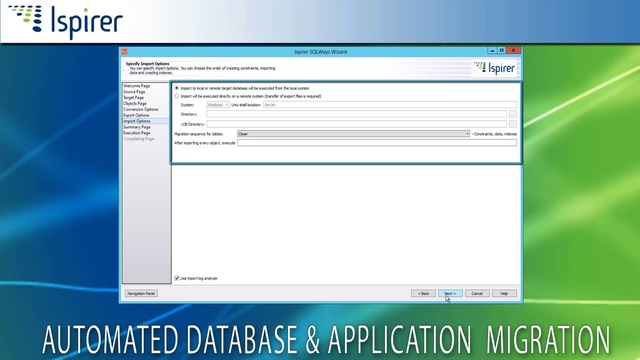Image resolution: width=640 pixels, height=360 pixels.
Task: Click the 'Specify Import Options' heading
Action: [147, 64]
